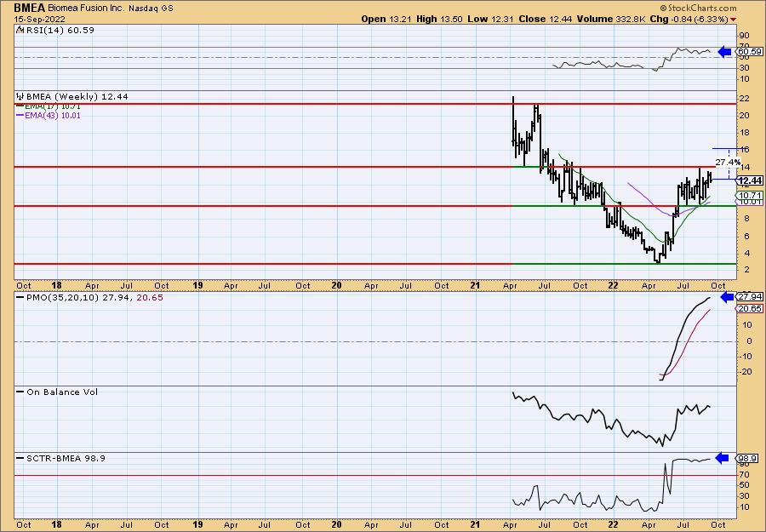Click the 18 tick on the price axis
766x532 pixels.
(x=744, y=133)
